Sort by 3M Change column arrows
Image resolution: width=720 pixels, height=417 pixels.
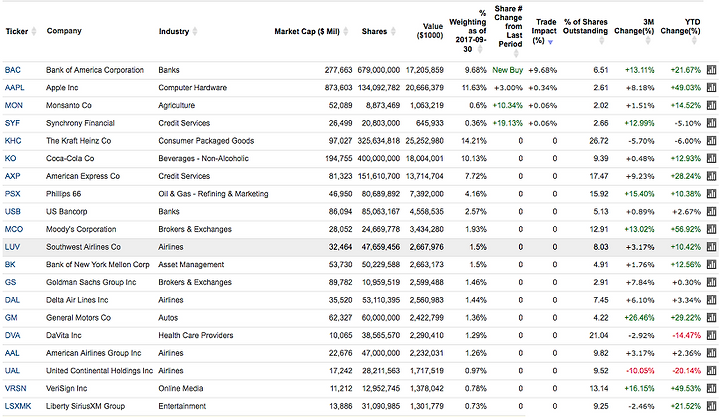tap(647, 40)
